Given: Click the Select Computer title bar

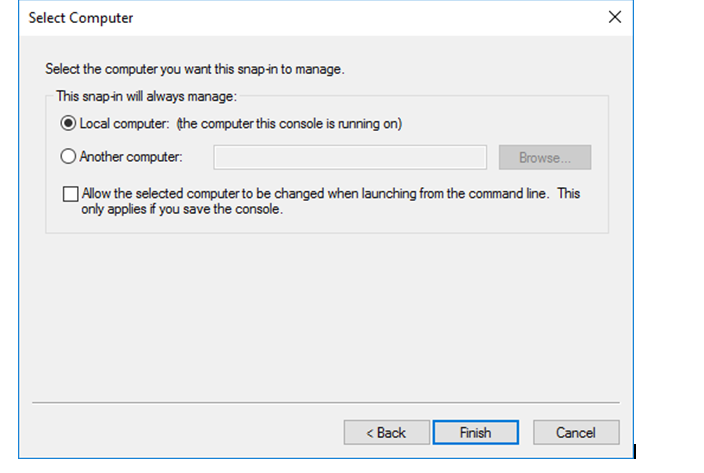Looking at the screenshot, I should 300,18.
